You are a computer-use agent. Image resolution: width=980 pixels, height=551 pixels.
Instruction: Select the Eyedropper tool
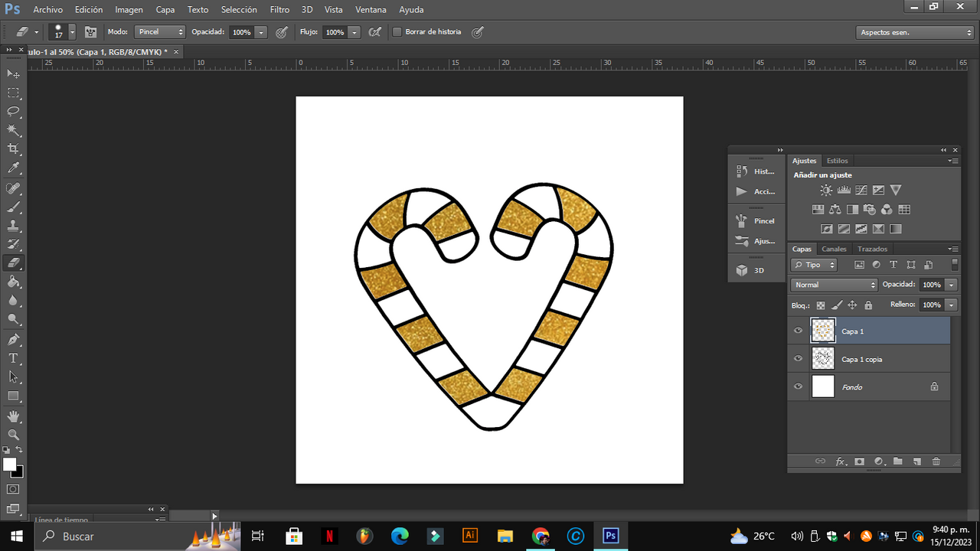click(x=14, y=168)
